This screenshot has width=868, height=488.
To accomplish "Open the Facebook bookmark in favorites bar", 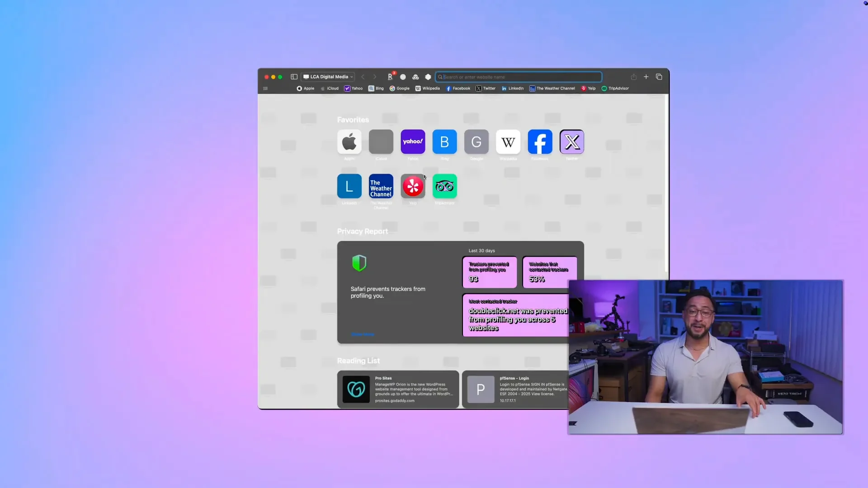I will pyautogui.click(x=458, y=89).
